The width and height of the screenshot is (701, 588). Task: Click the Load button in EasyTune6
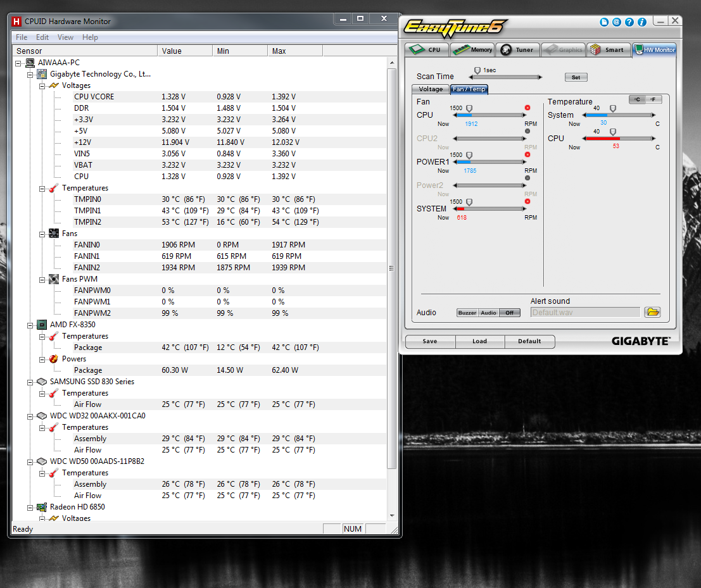[480, 341]
